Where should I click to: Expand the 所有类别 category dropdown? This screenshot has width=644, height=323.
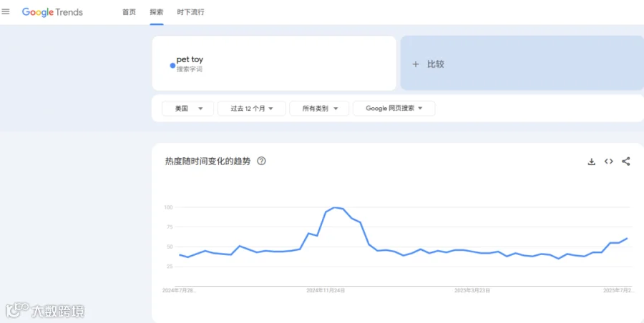pos(319,109)
